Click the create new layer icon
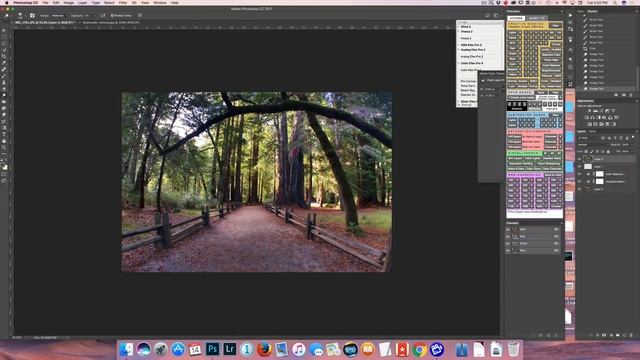The height and width of the screenshot is (360, 640). (624, 335)
